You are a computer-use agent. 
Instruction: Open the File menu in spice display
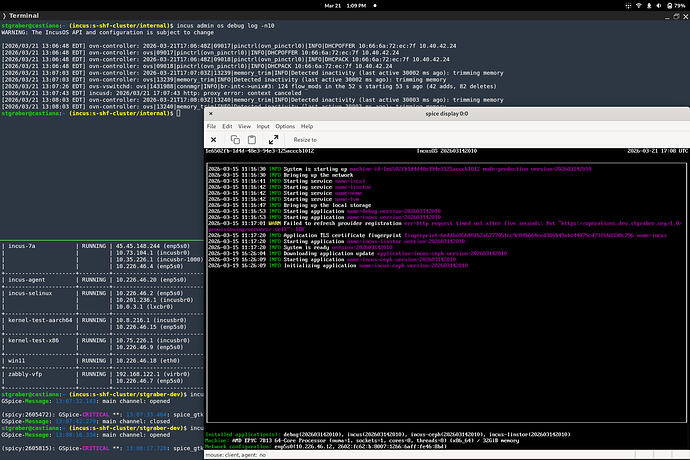pyautogui.click(x=212, y=126)
